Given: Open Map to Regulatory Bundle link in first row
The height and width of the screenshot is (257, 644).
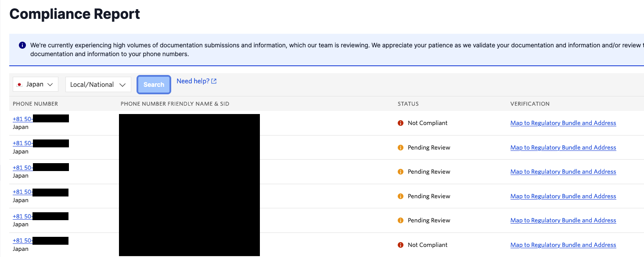Looking at the screenshot, I should coord(563,123).
